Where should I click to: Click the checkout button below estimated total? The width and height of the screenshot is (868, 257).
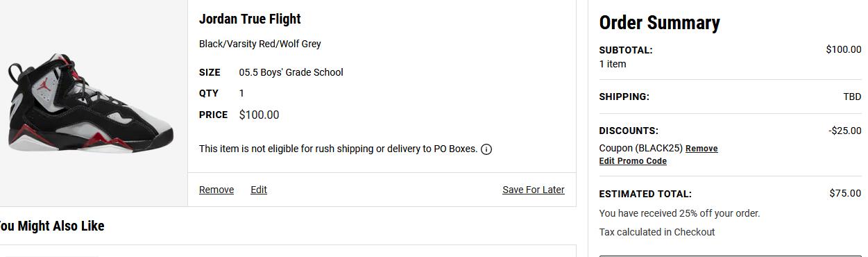[730, 256]
